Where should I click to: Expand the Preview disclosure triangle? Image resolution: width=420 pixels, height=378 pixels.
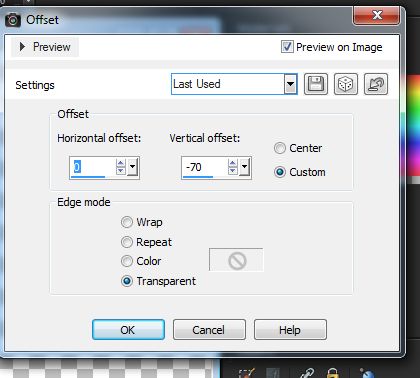point(22,47)
